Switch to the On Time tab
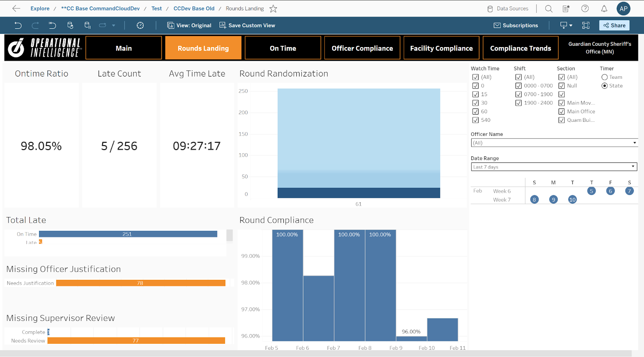 point(283,48)
